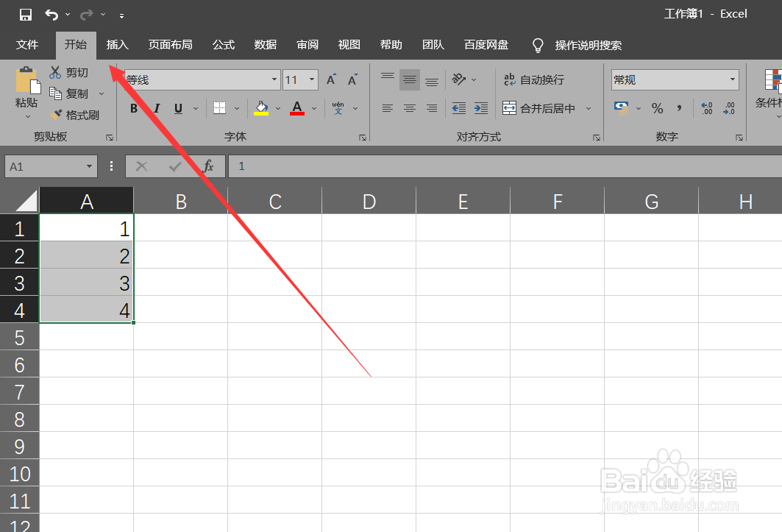The width and height of the screenshot is (782, 532).
Task: Click the Save icon in quick access toolbar
Action: 26,15
